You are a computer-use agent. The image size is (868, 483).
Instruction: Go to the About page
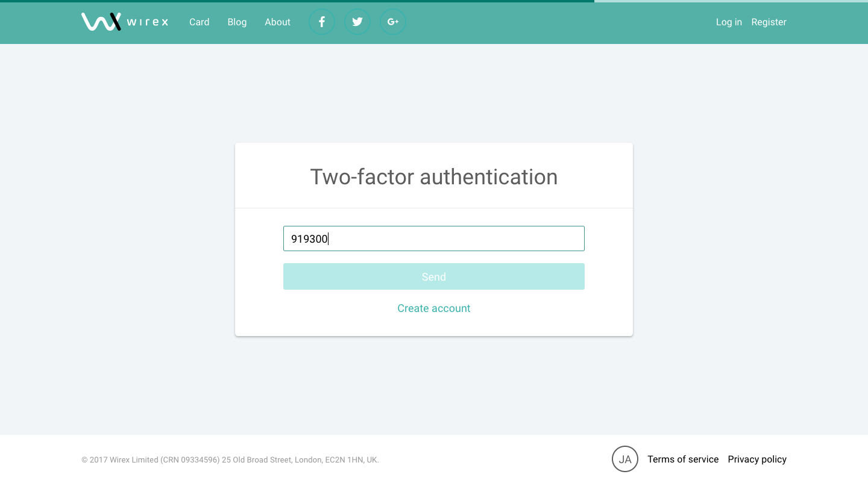pyautogui.click(x=277, y=22)
